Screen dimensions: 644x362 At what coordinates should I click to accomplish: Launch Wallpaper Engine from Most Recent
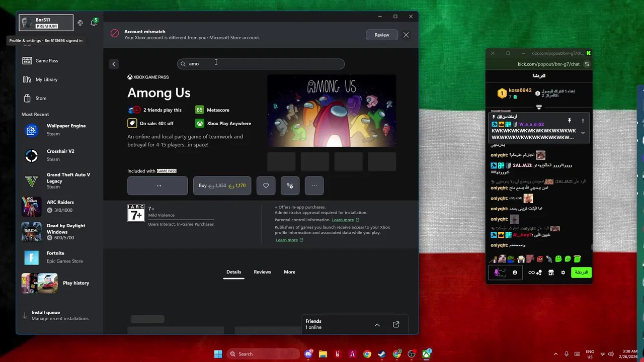pos(60,130)
